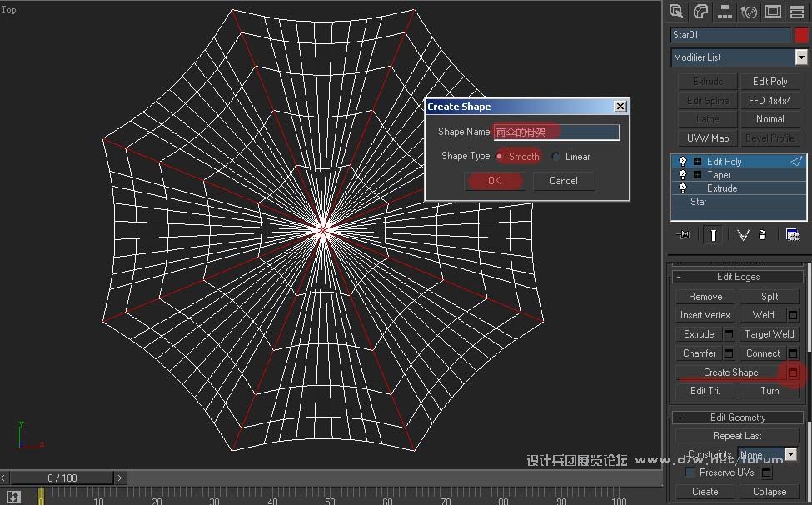Viewport: 812px width, 505px height.
Task: Open Extrude settings dialog box icon
Action: click(729, 334)
